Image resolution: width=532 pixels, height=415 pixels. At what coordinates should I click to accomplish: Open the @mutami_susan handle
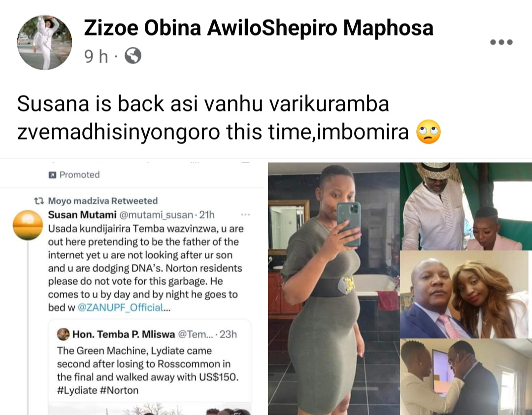(x=156, y=215)
